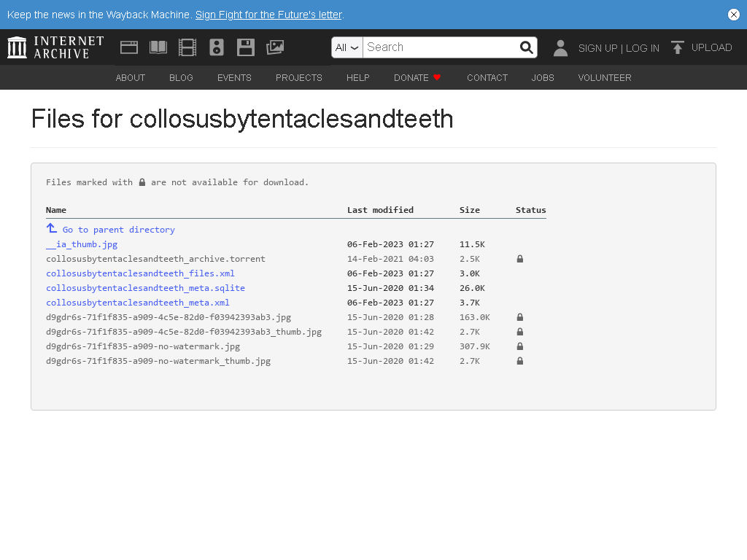Select d9gdr6s-71f1f835-a909-no-watermark_thumb.jpg filename text
The height and width of the screenshot is (560, 747).
[x=158, y=361]
